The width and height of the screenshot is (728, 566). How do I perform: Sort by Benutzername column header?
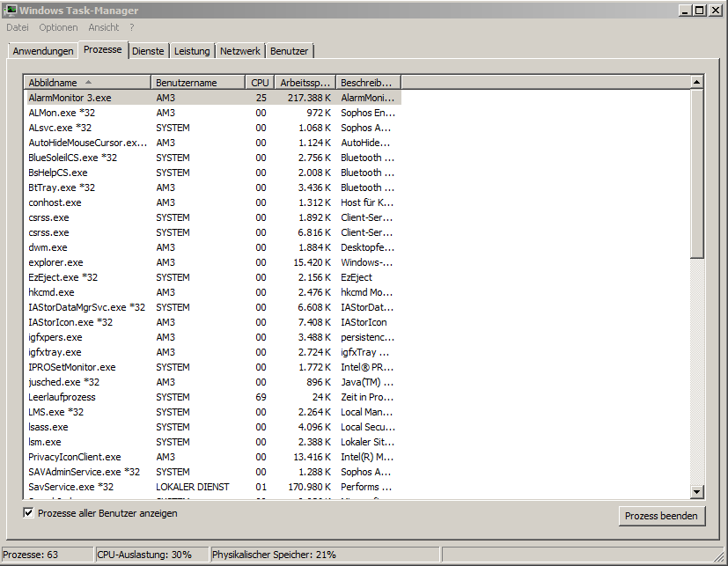pos(197,82)
